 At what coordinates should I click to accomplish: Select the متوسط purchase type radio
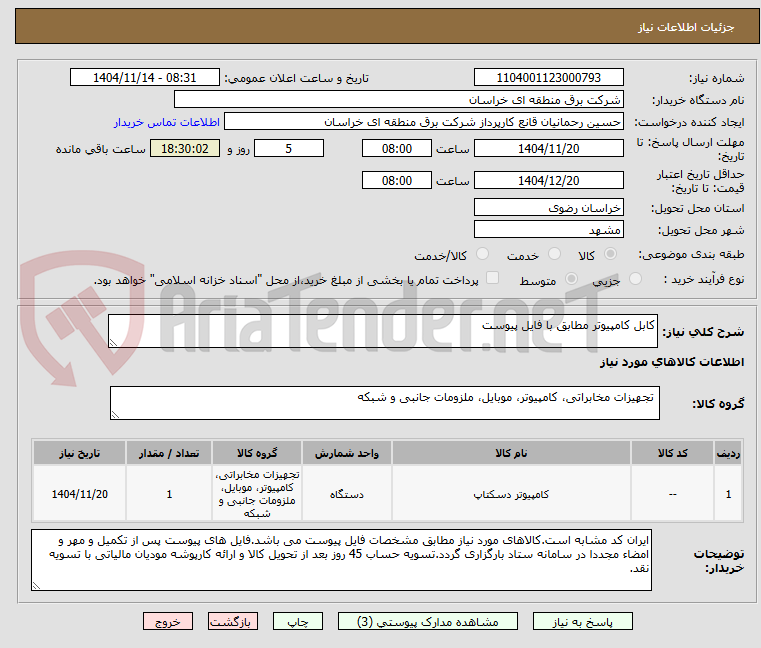pyautogui.click(x=572, y=279)
